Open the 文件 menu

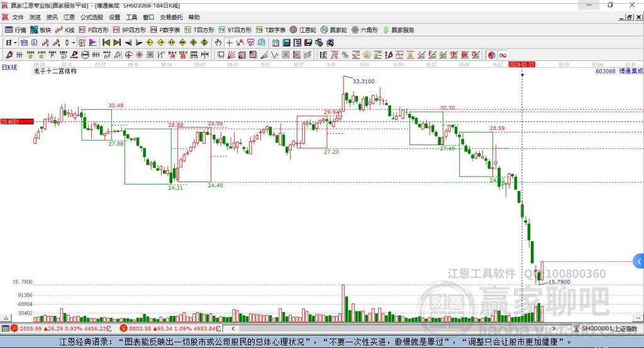tap(18, 17)
